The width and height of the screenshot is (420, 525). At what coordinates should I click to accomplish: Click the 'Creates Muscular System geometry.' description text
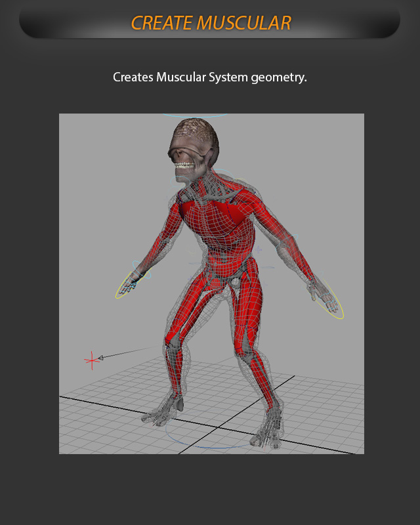coord(210,77)
